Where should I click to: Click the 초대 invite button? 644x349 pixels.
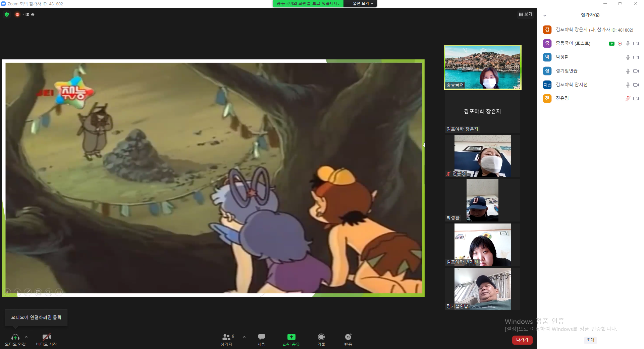click(590, 340)
